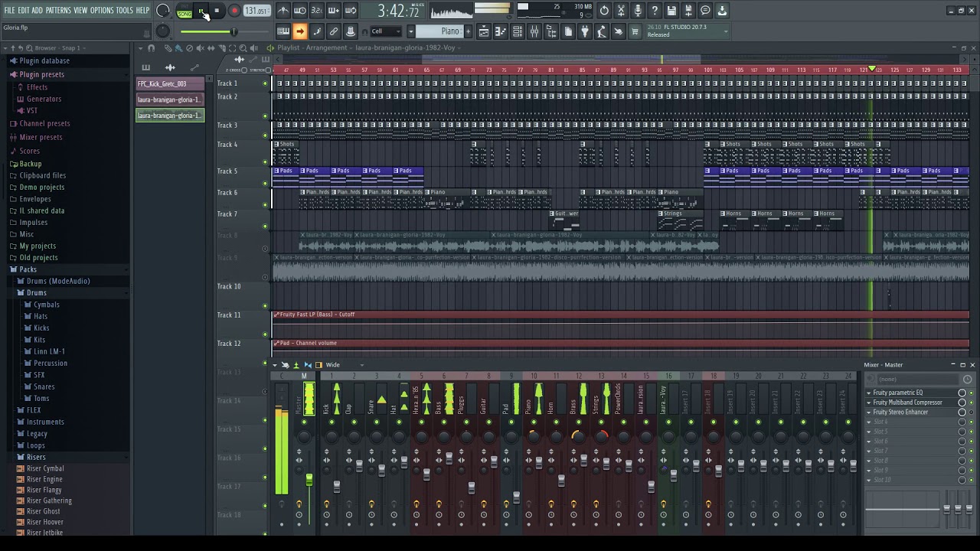
Task: Adjust the Master mixer track fader
Action: (309, 480)
